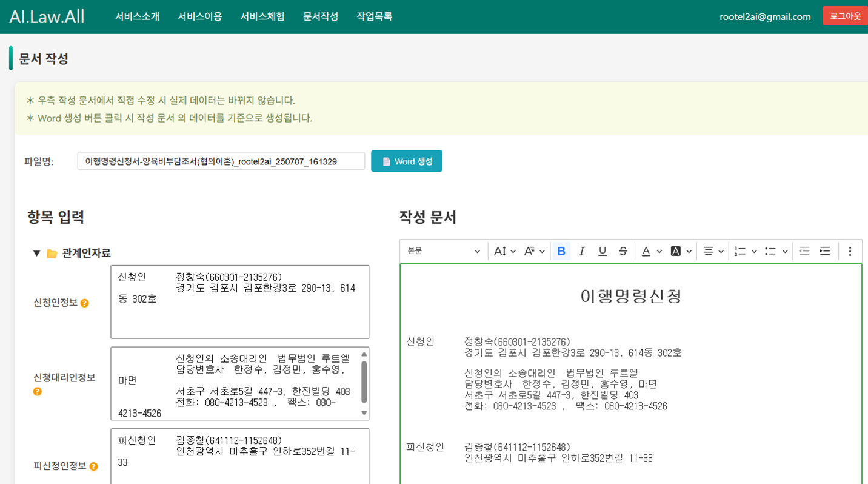Open the 본문 heading style dropdown

[x=444, y=251]
